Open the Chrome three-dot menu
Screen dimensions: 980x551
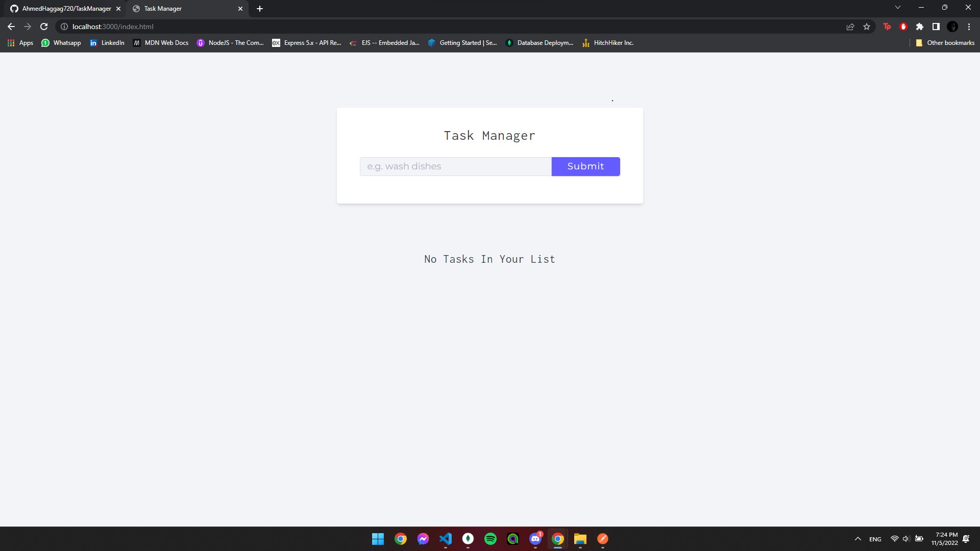969,27
